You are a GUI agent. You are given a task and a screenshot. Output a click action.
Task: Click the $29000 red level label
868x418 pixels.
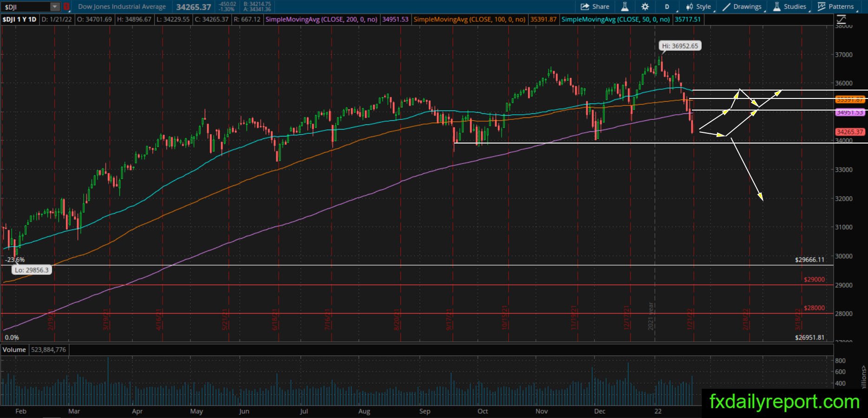[x=814, y=280]
